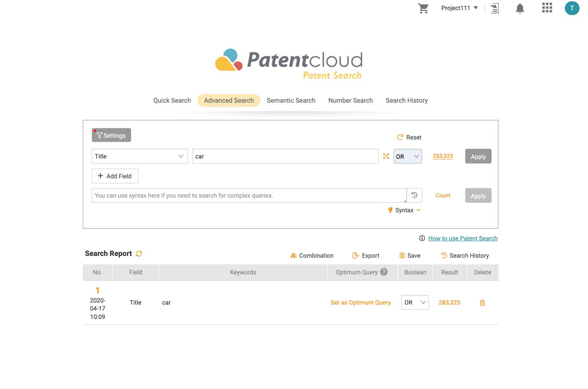Viewport: 588px width, 389px height.
Task: Click the Count link
Action: click(443, 195)
